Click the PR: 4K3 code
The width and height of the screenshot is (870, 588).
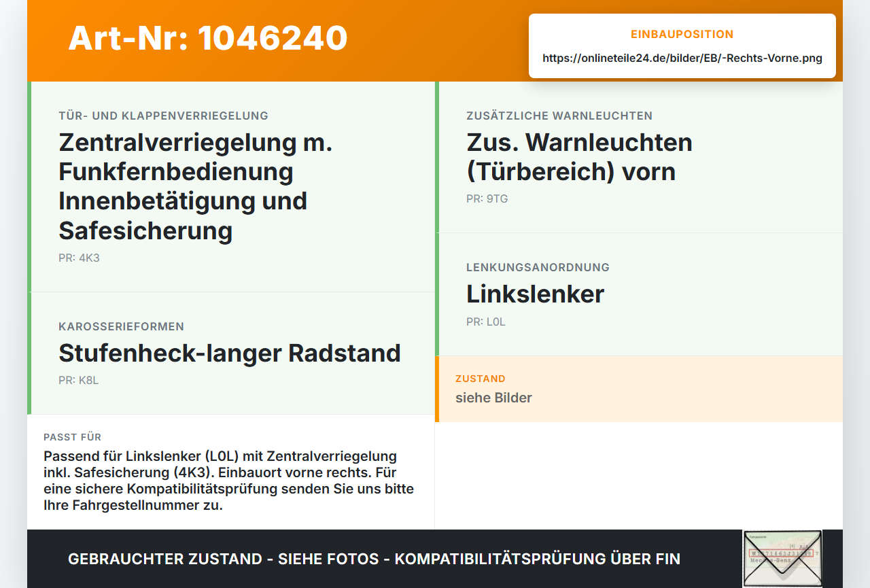tap(79, 258)
